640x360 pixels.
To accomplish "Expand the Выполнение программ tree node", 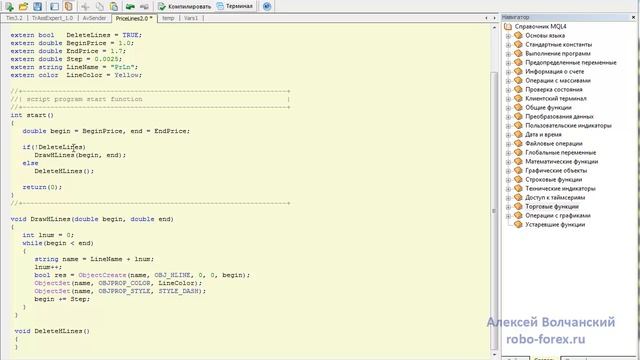I will (x=508, y=54).
